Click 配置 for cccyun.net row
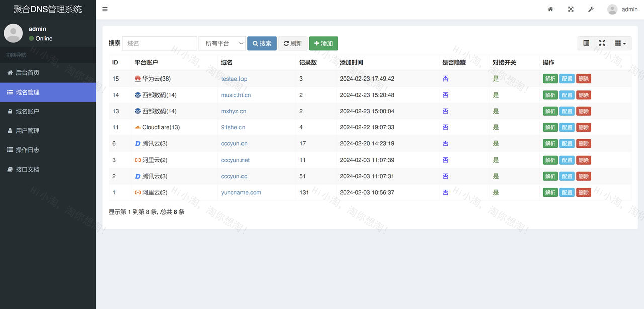Viewport: 644px width, 309px height. [x=567, y=160]
